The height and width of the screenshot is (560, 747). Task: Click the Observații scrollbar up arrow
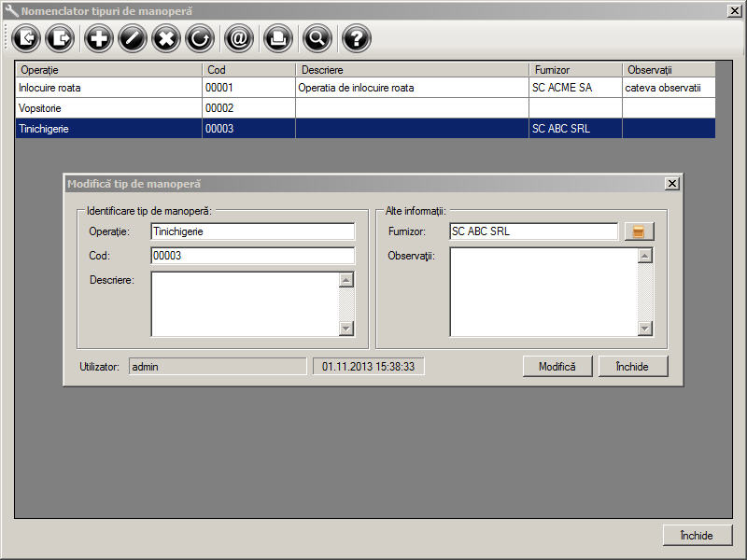[x=645, y=256]
